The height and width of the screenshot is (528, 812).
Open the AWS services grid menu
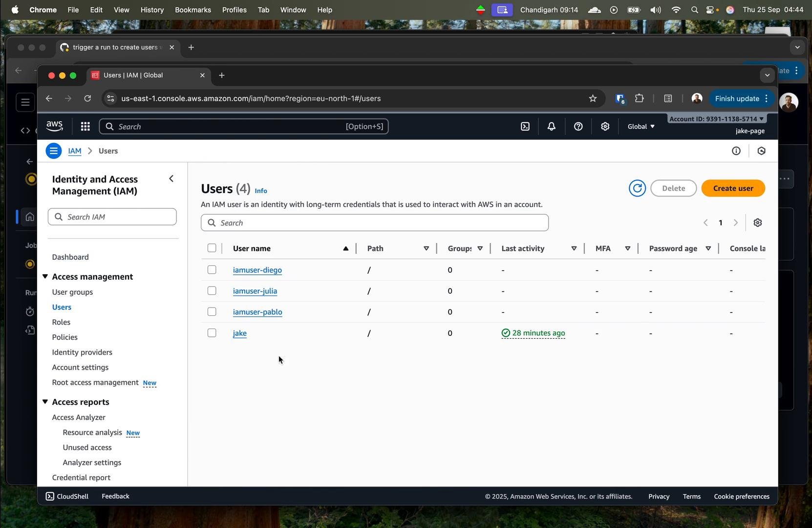click(85, 127)
